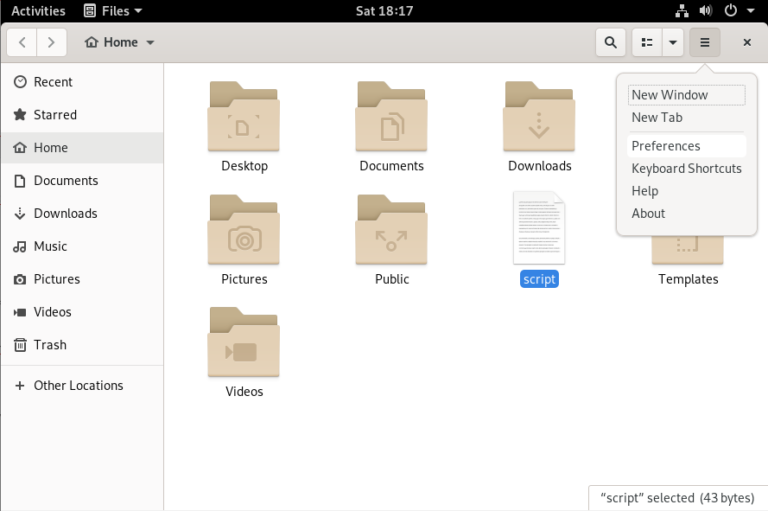Screen dimensions: 768x511
Task: Expand the Home path bar dropdown
Action: point(150,43)
